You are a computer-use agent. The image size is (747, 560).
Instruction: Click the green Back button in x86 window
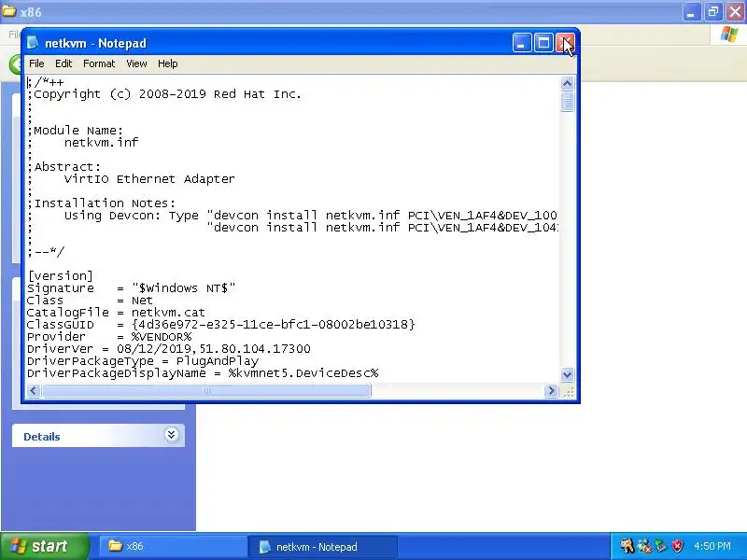pyautogui.click(x=16, y=63)
